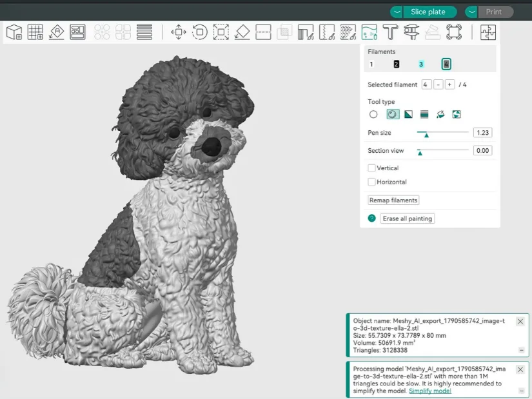The height and width of the screenshot is (399, 532).
Task: Select the Circle brush tool type
Action: pos(373,114)
